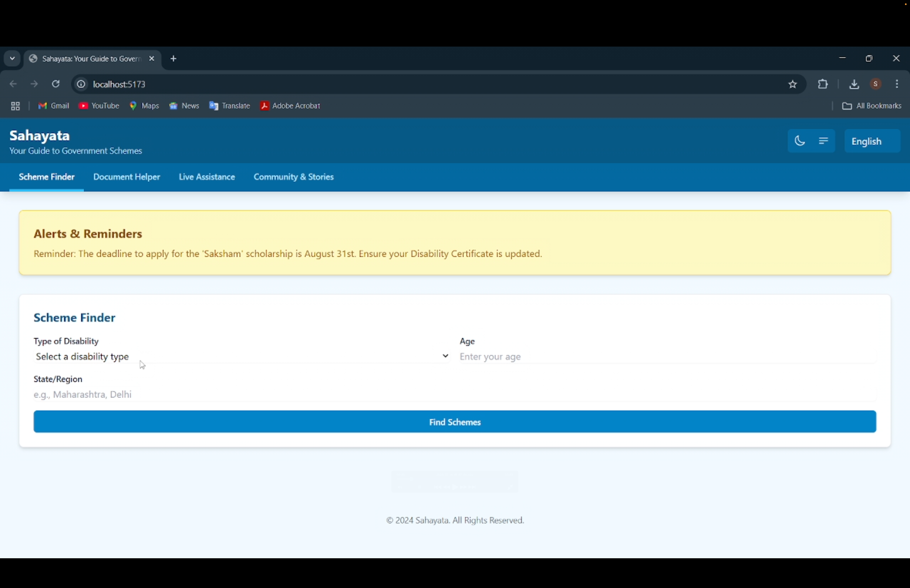Open the English language selector
The image size is (910, 588).
point(872,141)
